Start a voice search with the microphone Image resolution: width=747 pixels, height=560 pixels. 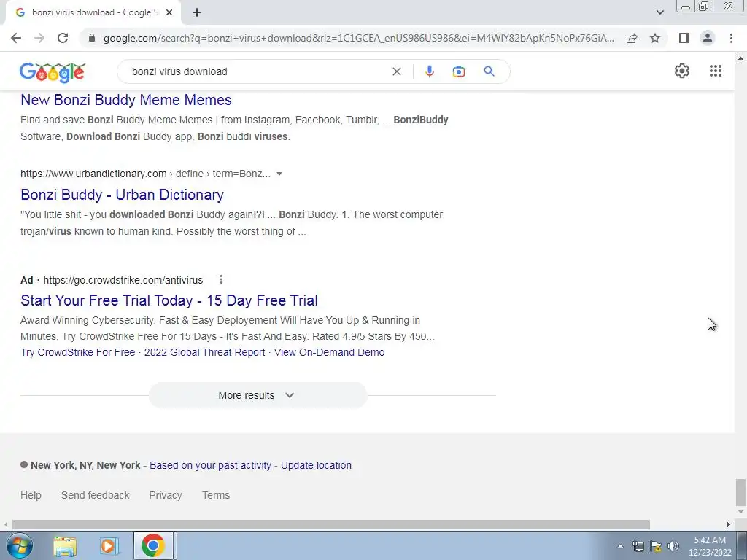pos(429,71)
